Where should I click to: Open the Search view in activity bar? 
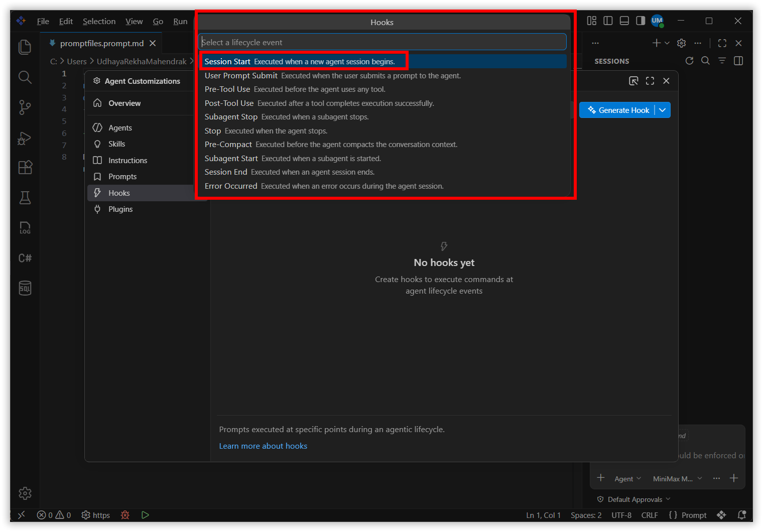click(x=25, y=77)
